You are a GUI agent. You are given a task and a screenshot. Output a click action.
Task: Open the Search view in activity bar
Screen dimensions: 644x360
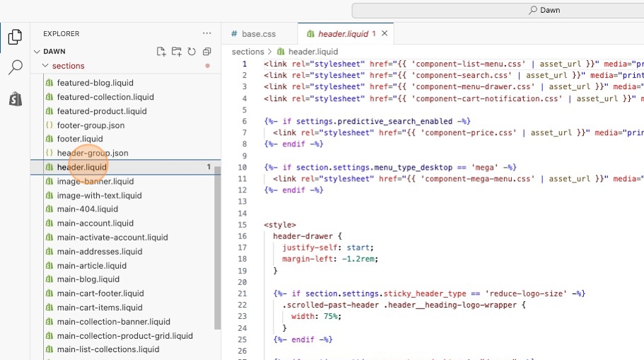point(15,68)
